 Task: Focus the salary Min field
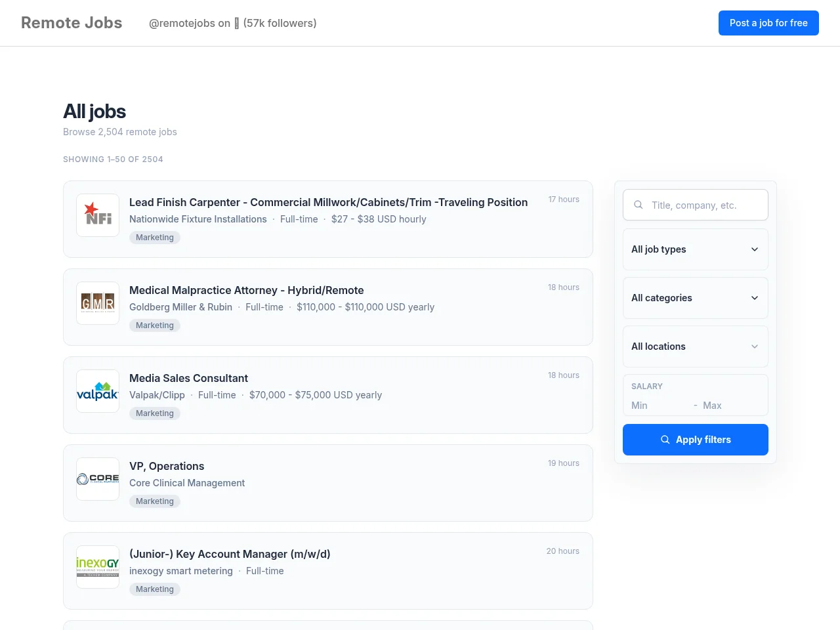click(x=660, y=406)
